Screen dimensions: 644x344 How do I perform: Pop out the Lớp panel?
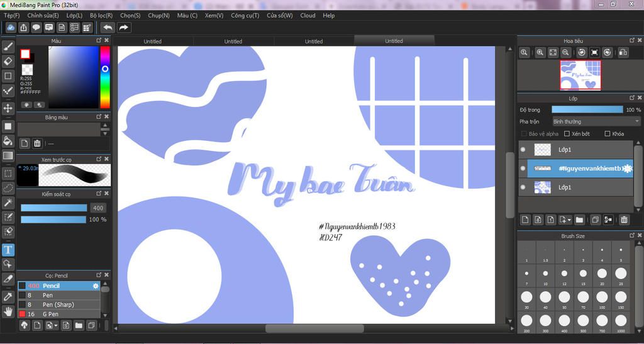(632, 97)
